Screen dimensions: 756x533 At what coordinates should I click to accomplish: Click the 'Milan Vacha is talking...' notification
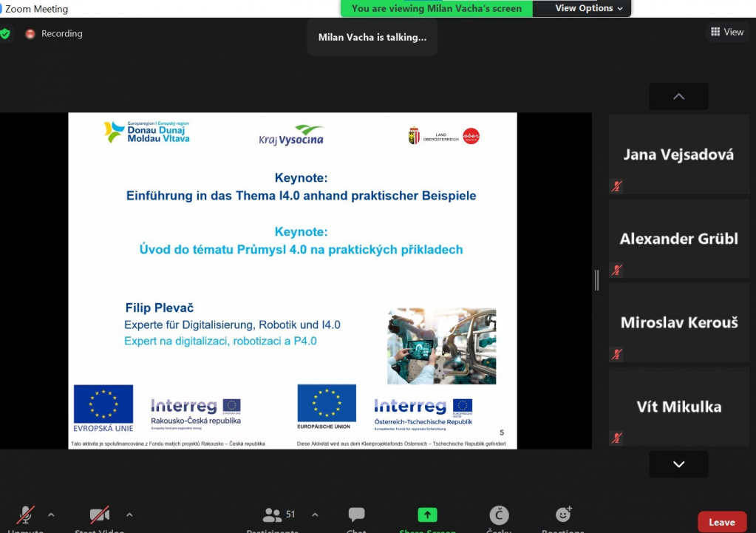point(372,37)
